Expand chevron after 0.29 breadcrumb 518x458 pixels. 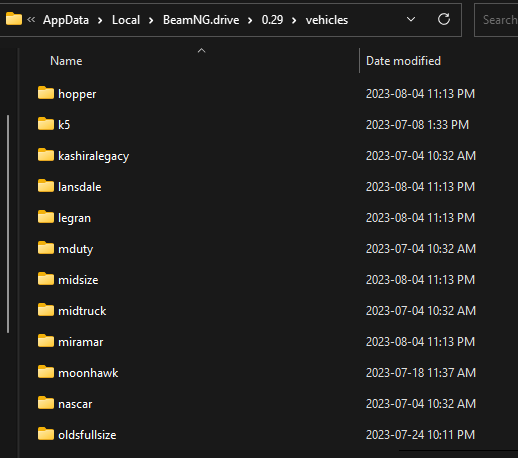click(294, 20)
